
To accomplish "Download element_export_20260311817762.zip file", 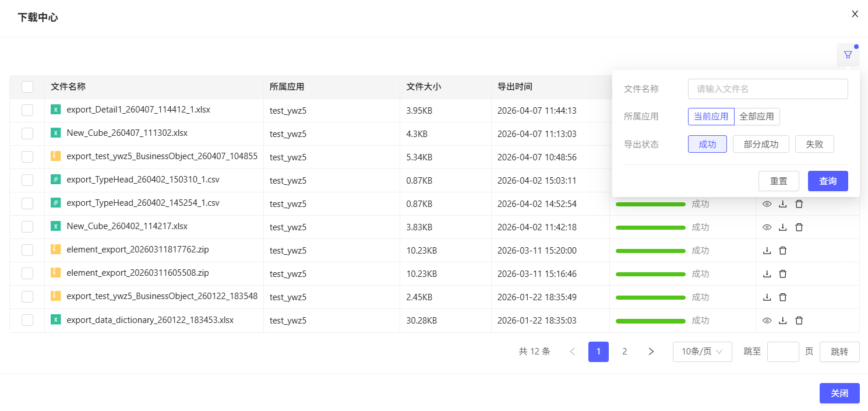I will 767,251.
